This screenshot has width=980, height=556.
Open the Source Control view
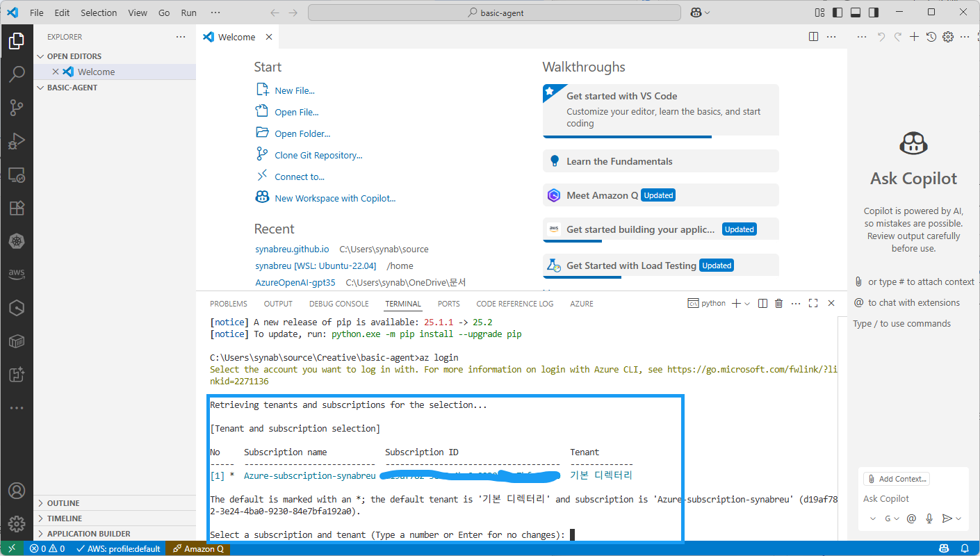[x=17, y=107]
